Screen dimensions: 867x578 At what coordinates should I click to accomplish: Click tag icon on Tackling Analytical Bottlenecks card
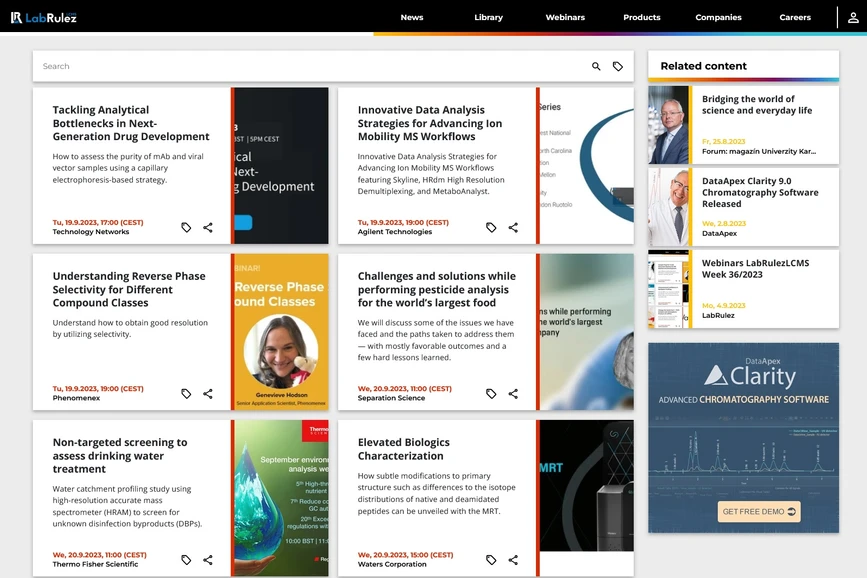point(186,227)
